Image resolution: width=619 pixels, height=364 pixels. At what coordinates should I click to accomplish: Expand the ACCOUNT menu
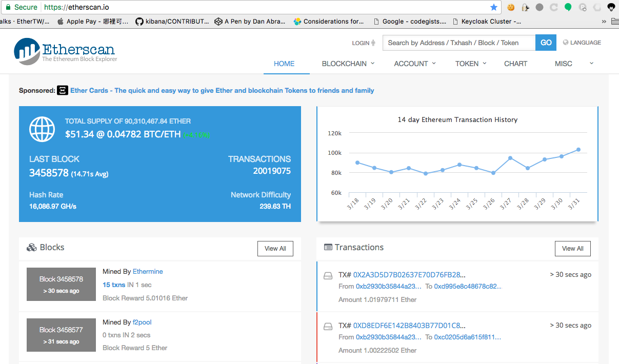point(415,64)
